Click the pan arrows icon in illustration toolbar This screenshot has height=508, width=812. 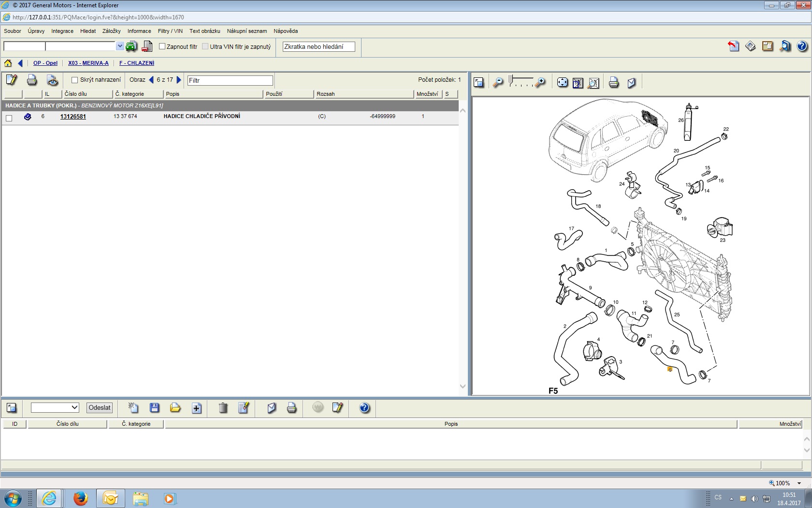562,82
